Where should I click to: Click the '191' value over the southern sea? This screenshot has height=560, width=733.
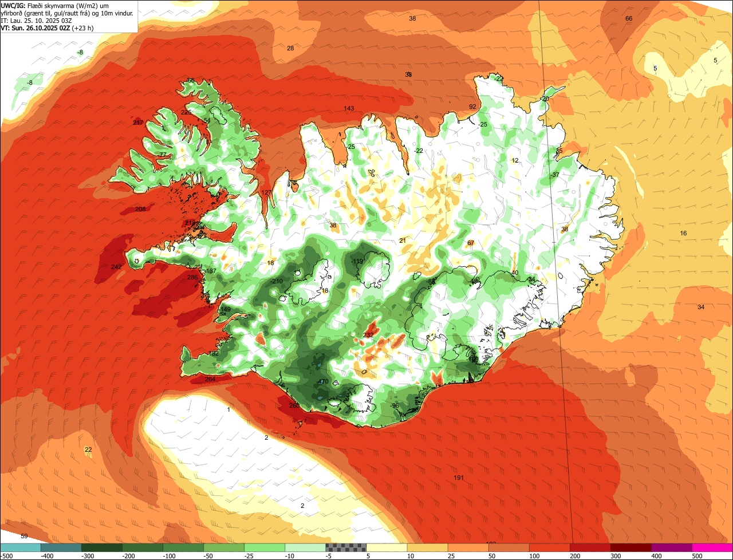(x=459, y=478)
